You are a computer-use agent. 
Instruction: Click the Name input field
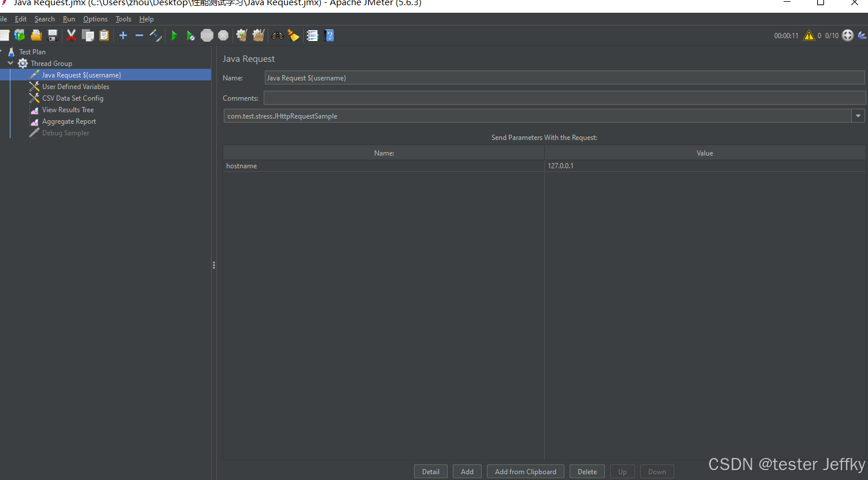pyautogui.click(x=564, y=78)
